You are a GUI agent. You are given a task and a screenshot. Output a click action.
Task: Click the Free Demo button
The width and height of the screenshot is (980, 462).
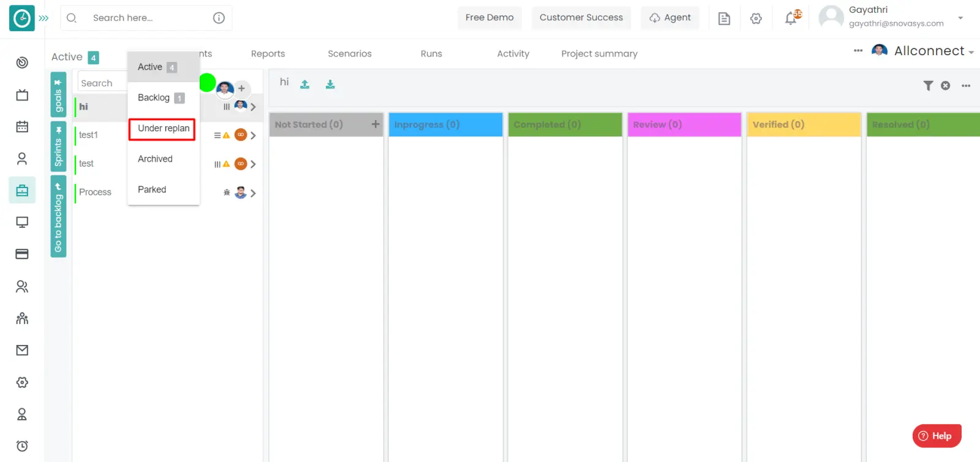click(489, 18)
